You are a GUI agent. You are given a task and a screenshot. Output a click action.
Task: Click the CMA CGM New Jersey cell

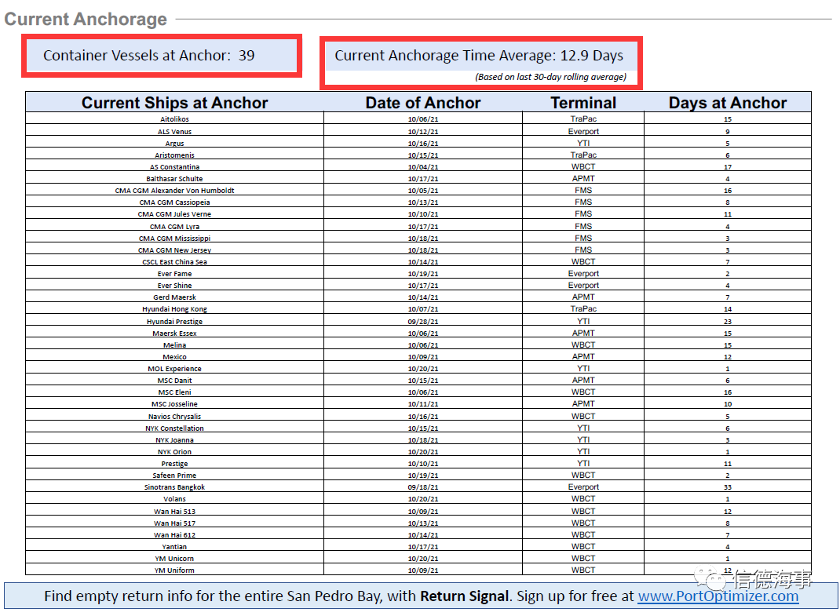[x=174, y=250]
